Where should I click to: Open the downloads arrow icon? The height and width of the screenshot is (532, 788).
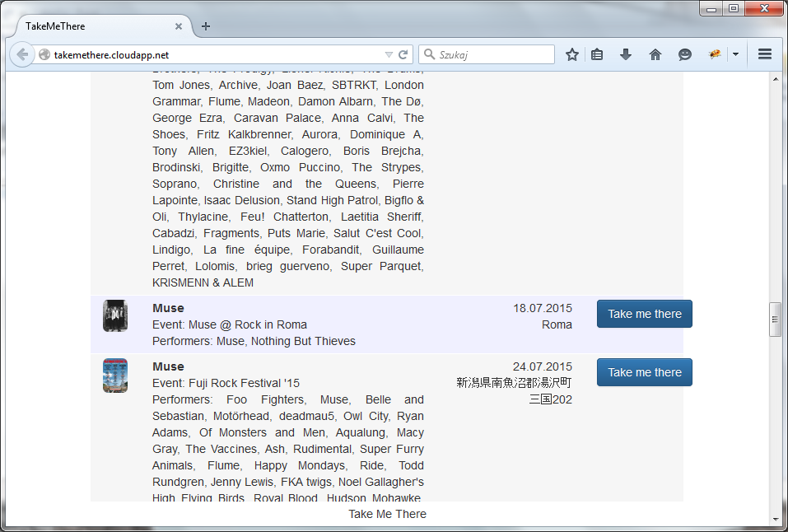tap(626, 54)
